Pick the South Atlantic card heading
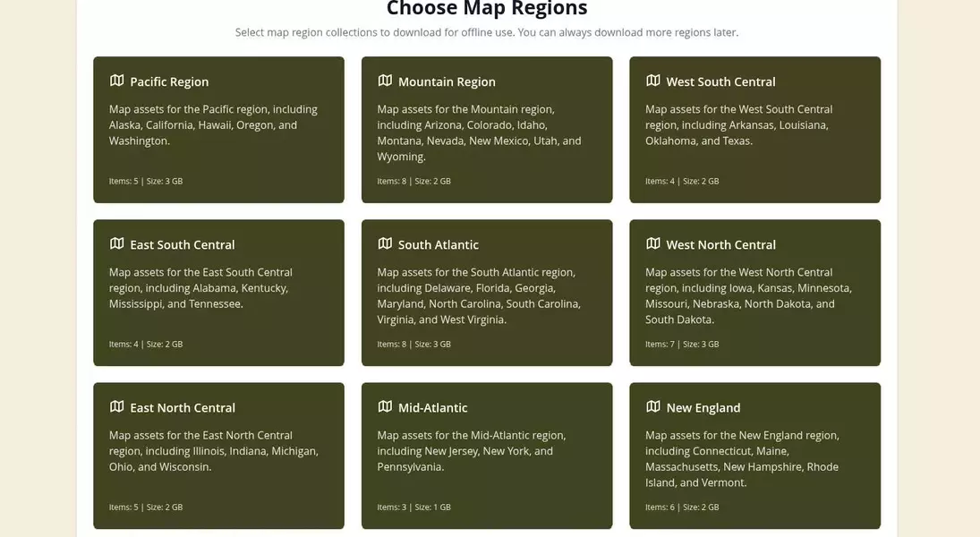Viewport: 980px width, 537px height. pyautogui.click(x=438, y=244)
